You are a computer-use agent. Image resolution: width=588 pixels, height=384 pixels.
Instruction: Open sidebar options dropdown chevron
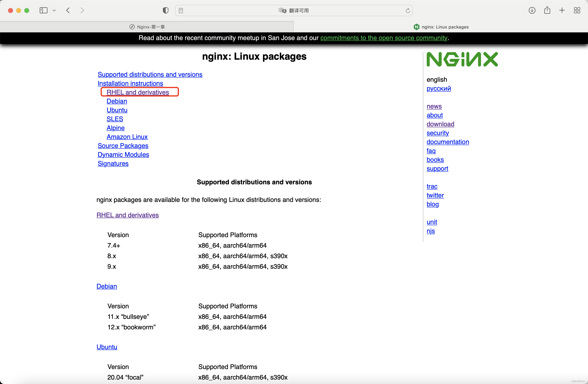pos(54,10)
